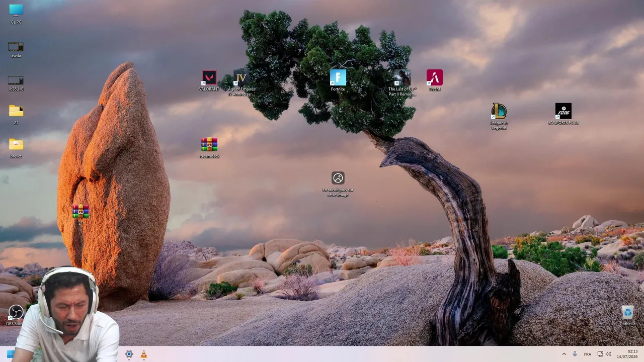This screenshot has width=644, height=362.
Task: Select the folder named 21
Action: pos(16,114)
